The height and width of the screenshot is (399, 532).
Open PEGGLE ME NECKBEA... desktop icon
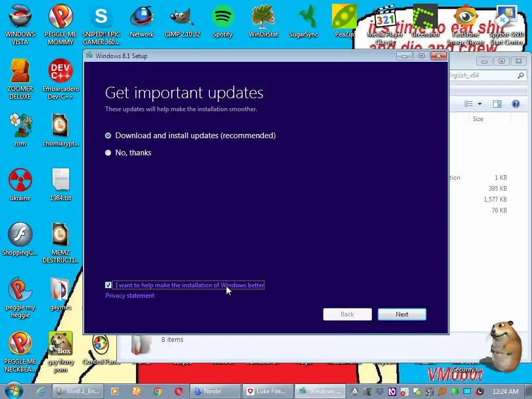pos(20,352)
